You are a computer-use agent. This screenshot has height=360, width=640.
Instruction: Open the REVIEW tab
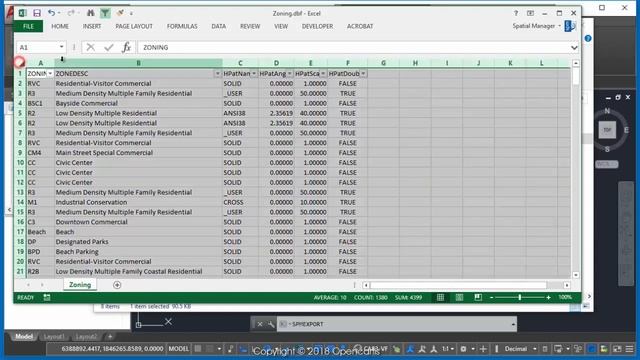(250, 26)
